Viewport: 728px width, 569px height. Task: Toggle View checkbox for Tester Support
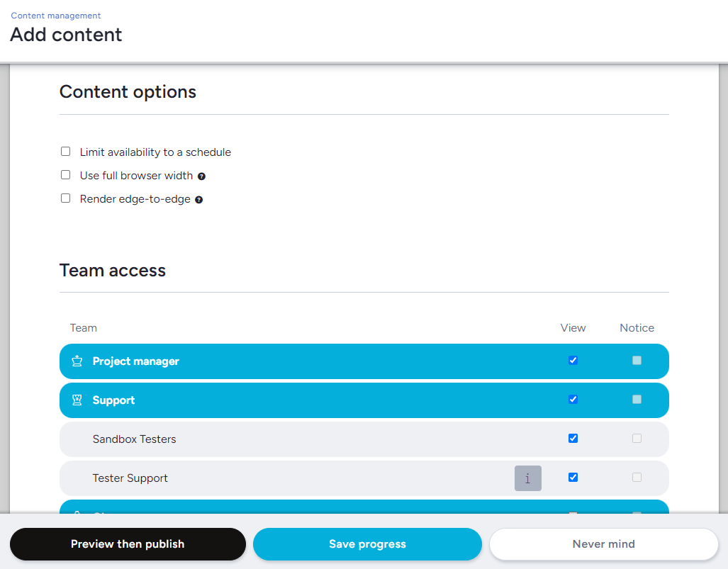point(573,478)
